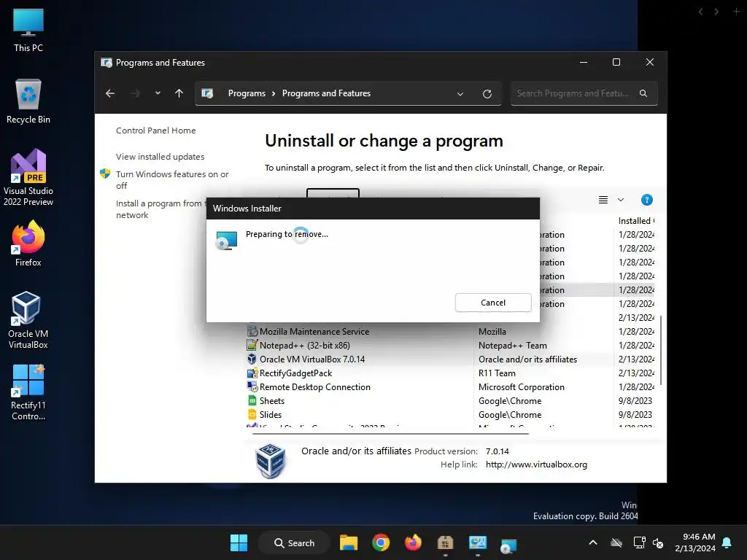
Task: Select the Mozilla publisher cell
Action: (492, 332)
